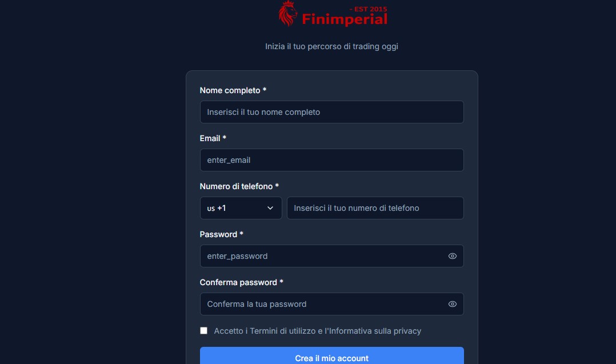The image size is (616, 364).
Task: Click the Nome completo label
Action: click(234, 90)
